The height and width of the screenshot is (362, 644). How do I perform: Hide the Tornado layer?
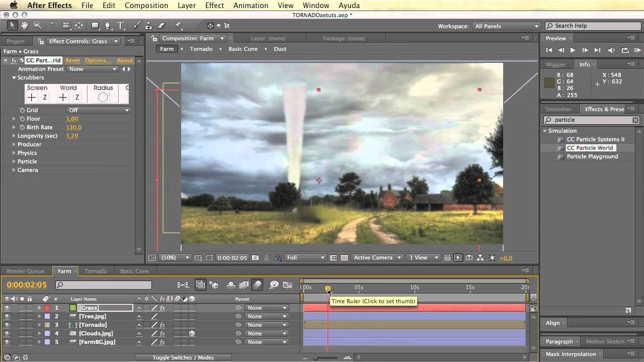pyautogui.click(x=7, y=325)
